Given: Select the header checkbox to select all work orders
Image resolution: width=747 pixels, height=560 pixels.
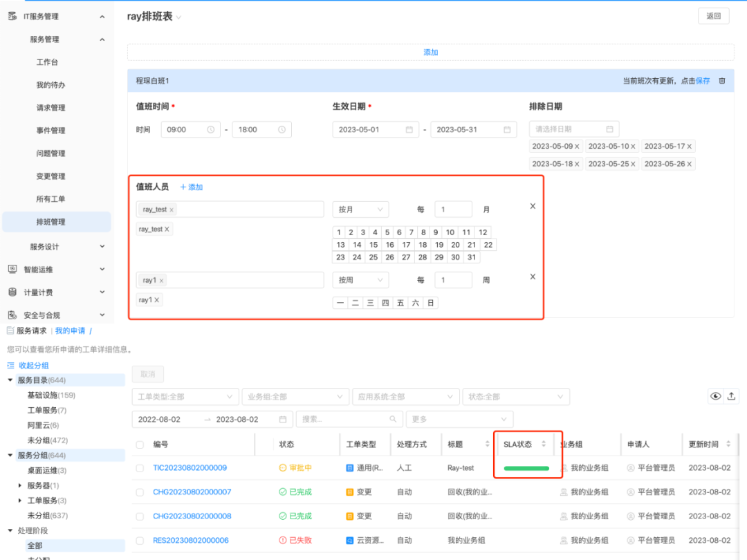Looking at the screenshot, I should pyautogui.click(x=138, y=444).
